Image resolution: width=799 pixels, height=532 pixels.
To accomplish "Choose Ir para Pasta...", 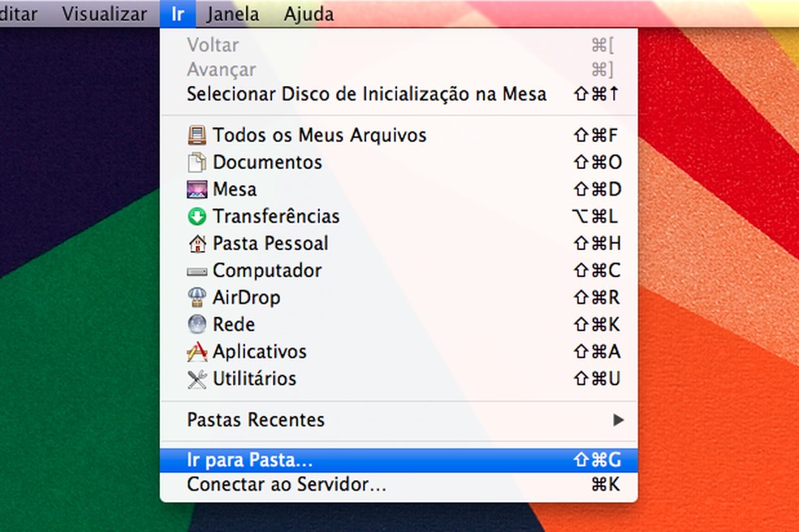I will [399, 461].
